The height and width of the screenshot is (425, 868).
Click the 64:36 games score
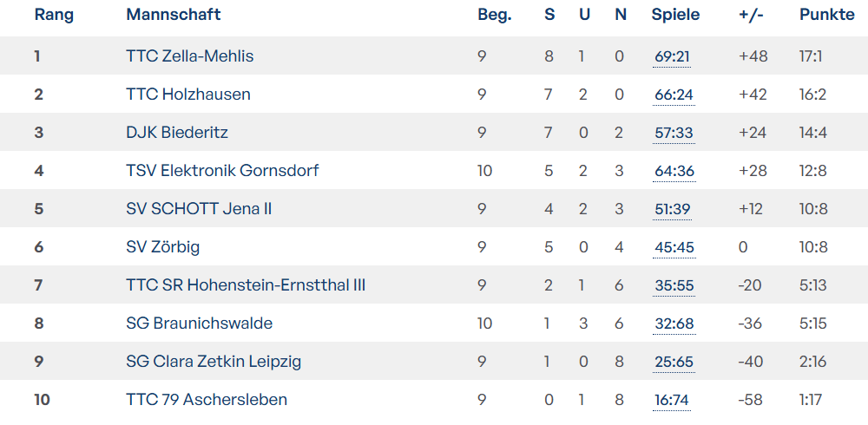pos(674,171)
